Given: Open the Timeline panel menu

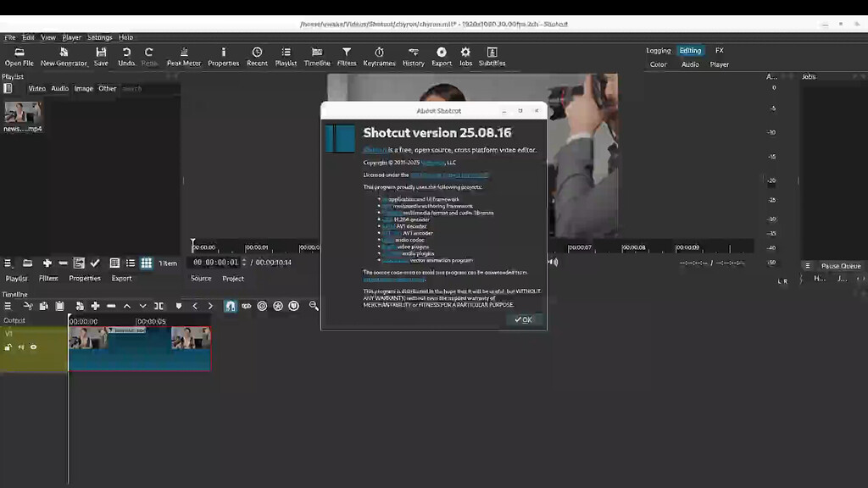Looking at the screenshot, I should (x=7, y=306).
